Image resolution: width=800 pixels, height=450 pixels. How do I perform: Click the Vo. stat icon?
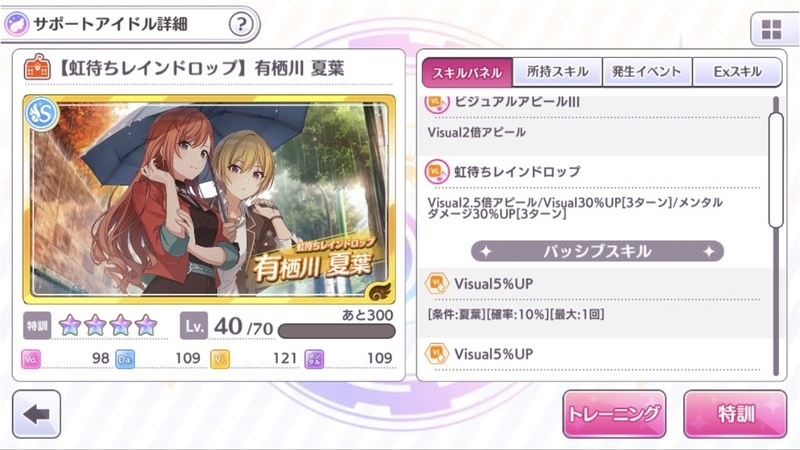(31, 359)
